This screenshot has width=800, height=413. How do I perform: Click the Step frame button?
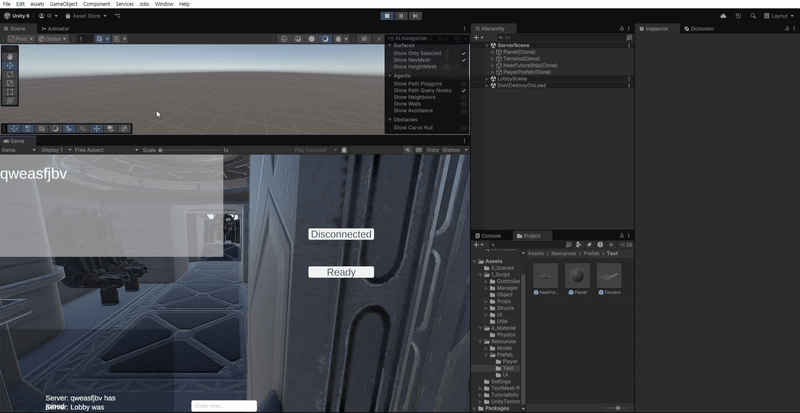tap(415, 16)
